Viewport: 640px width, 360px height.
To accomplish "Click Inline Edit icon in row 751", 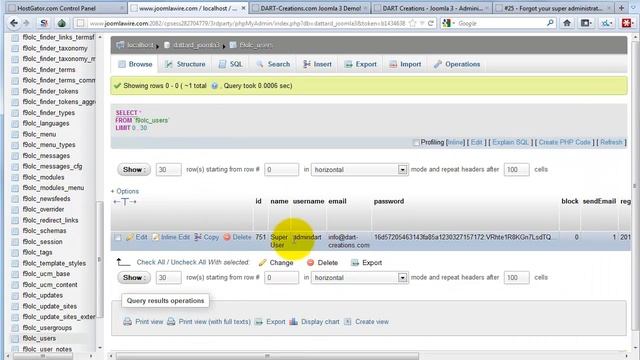I will point(156,237).
